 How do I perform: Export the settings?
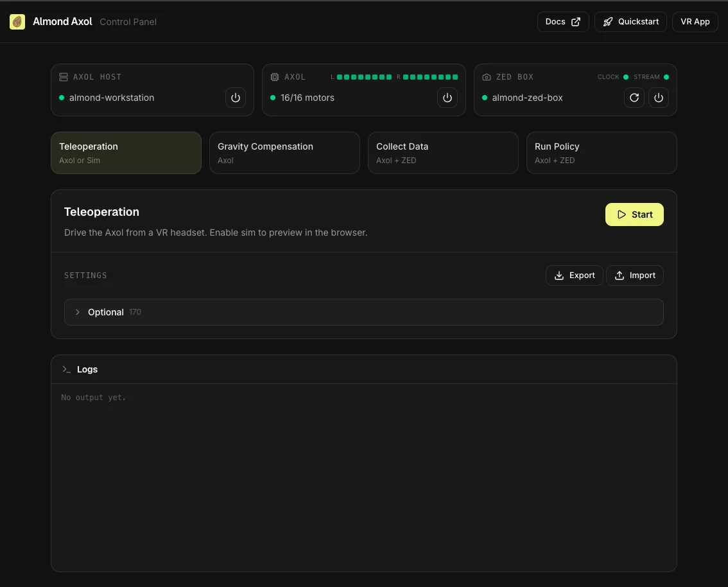(x=575, y=276)
